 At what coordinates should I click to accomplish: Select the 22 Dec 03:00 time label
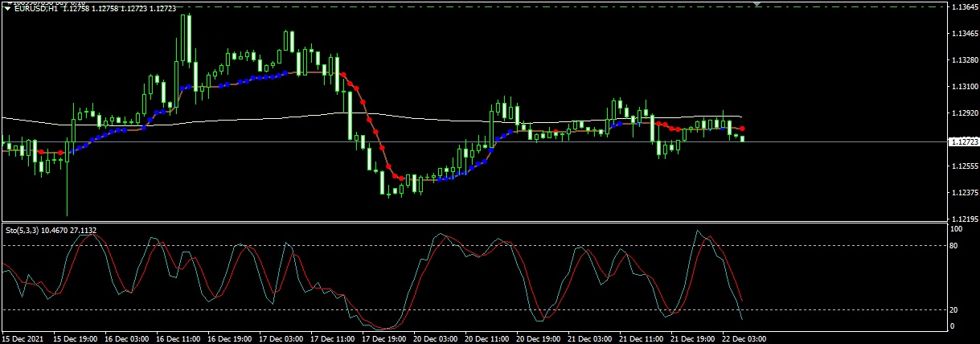[x=744, y=339]
